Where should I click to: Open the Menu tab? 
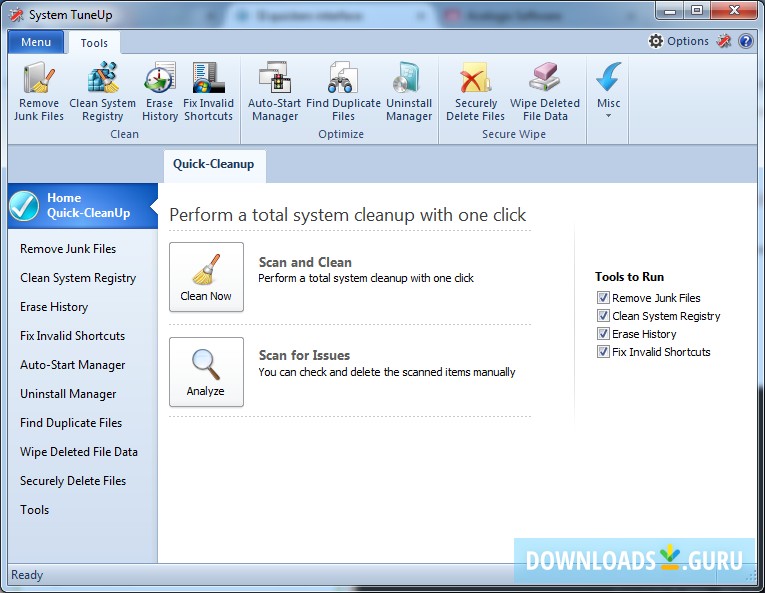(36, 42)
